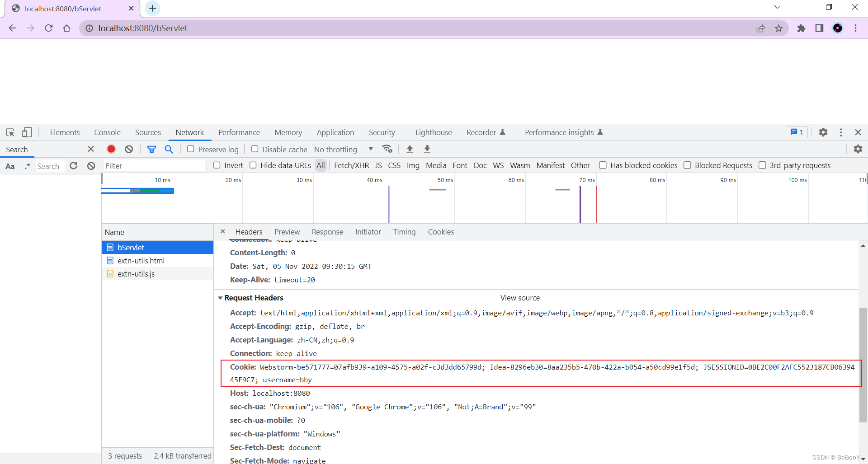Open DevTools customize three-dot menu

[x=841, y=132]
